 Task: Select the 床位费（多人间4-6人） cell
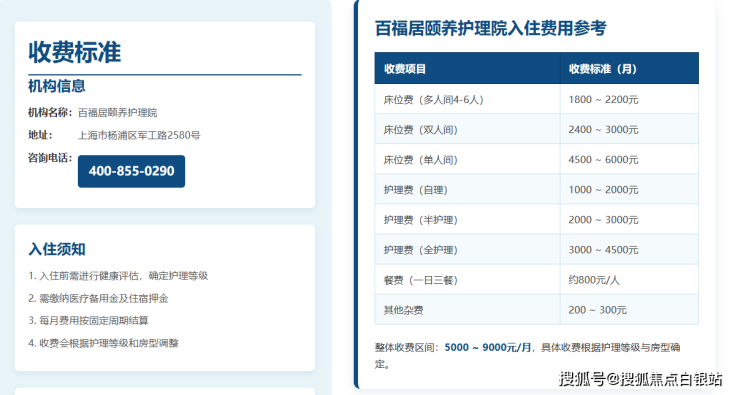(x=467, y=100)
